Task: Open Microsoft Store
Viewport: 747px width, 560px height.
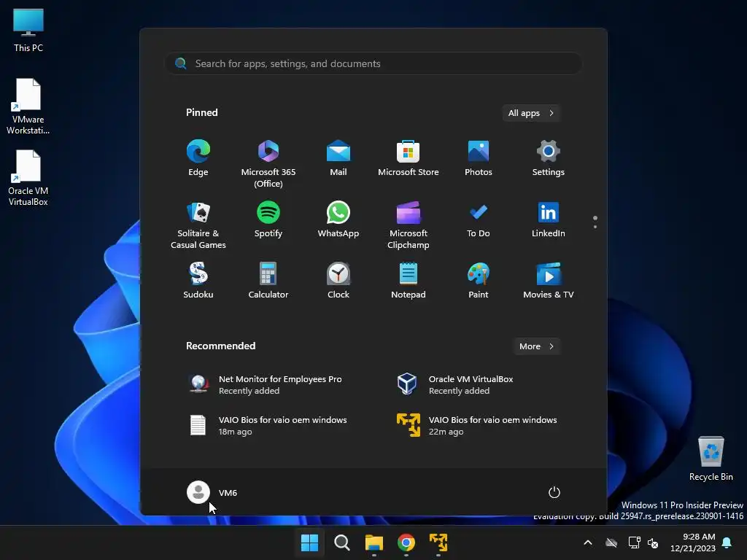Action: 409,158
